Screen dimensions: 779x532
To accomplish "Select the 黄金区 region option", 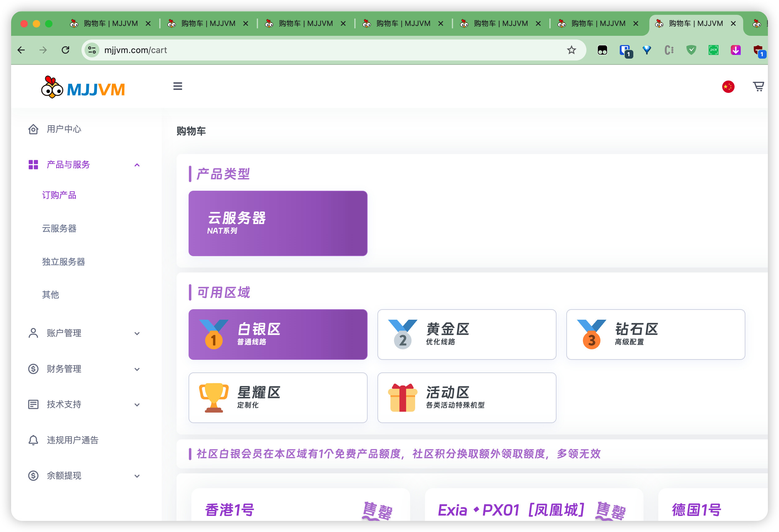I will [466, 334].
